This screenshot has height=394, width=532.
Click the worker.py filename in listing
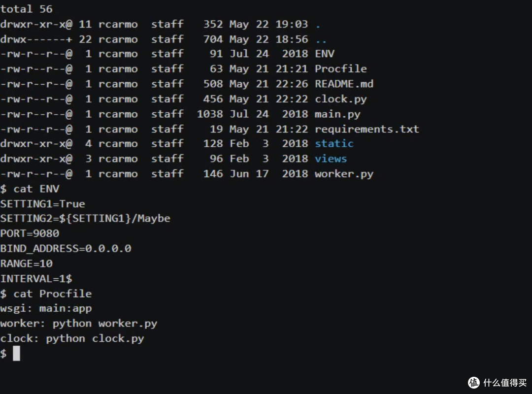344,174
